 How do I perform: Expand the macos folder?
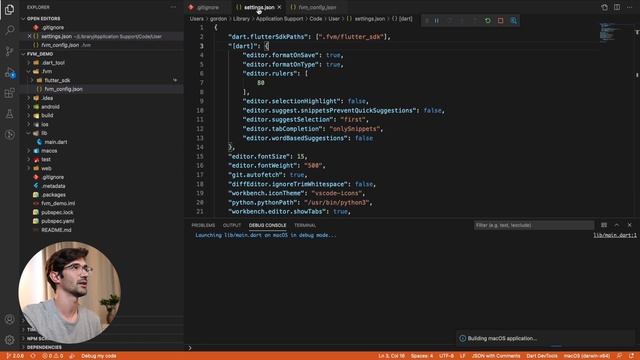click(49, 151)
